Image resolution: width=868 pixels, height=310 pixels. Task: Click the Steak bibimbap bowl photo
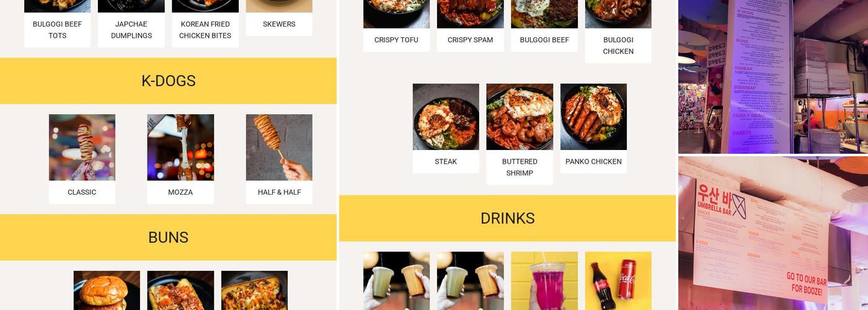pos(446,117)
